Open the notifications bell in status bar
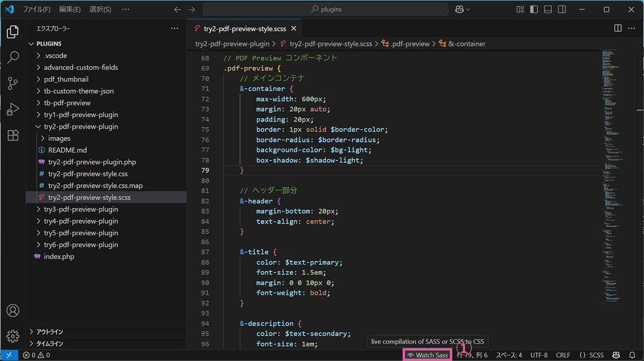Screen dimensions: 644x361 point(632,355)
